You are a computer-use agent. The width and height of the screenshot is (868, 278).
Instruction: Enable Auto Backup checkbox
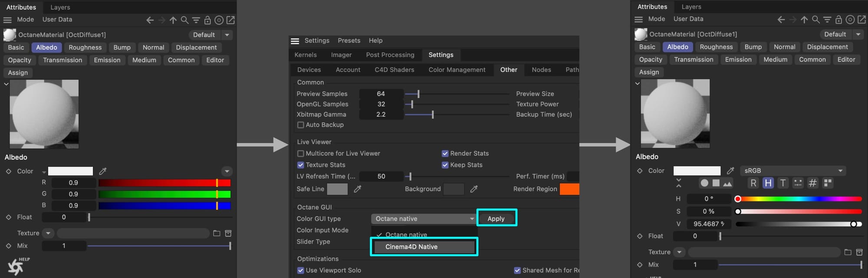(x=300, y=125)
